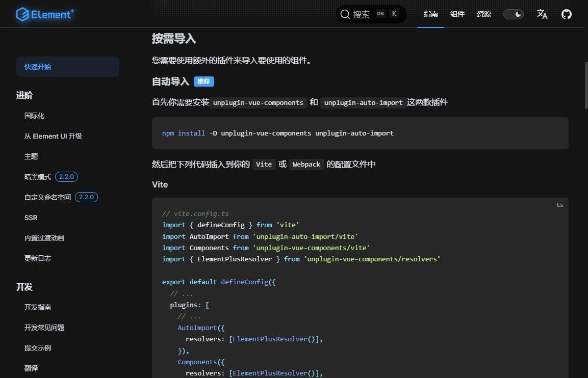Open the GitHub repository icon
The height and width of the screenshot is (378, 588).
tap(566, 14)
